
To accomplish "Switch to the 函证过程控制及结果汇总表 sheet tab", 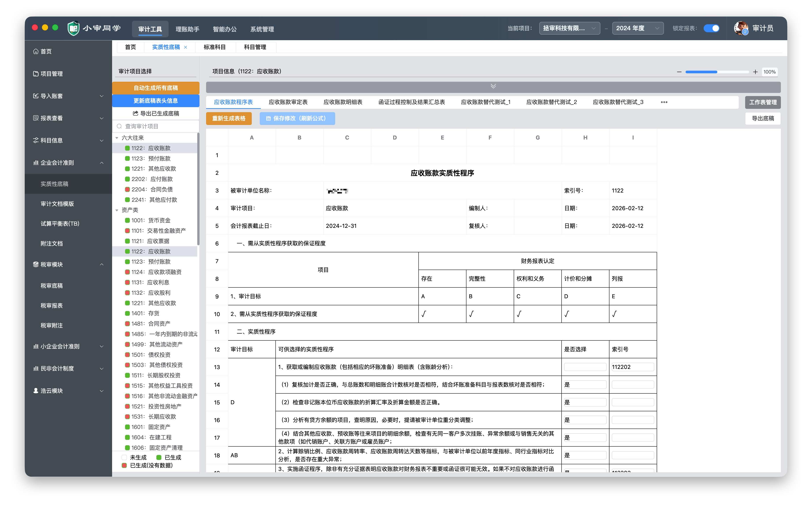I will [412, 102].
